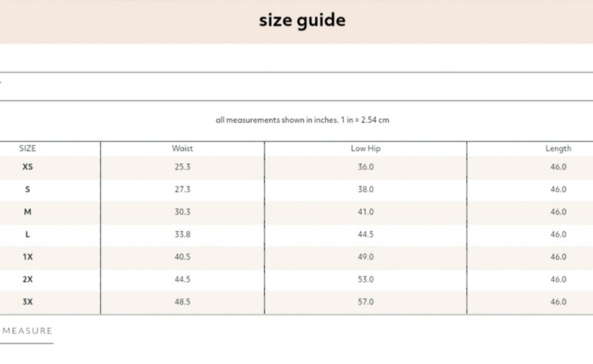Click the Low Hip column header
The width and height of the screenshot is (593, 364).
[365, 148]
